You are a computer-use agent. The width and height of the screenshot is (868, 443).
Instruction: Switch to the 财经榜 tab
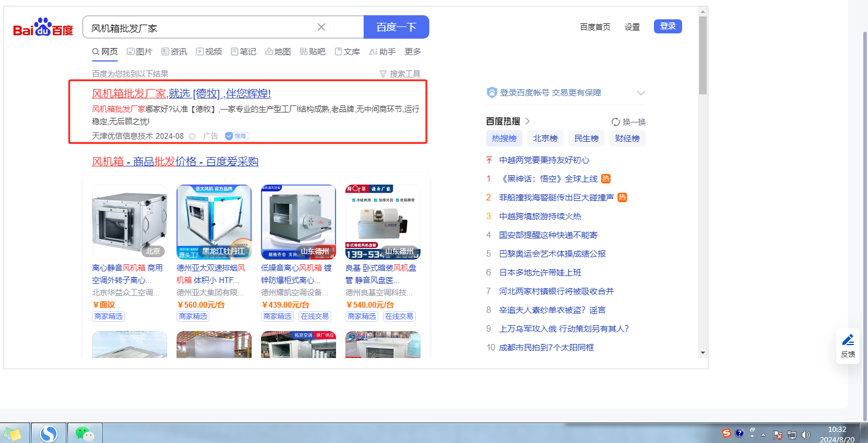(x=628, y=138)
